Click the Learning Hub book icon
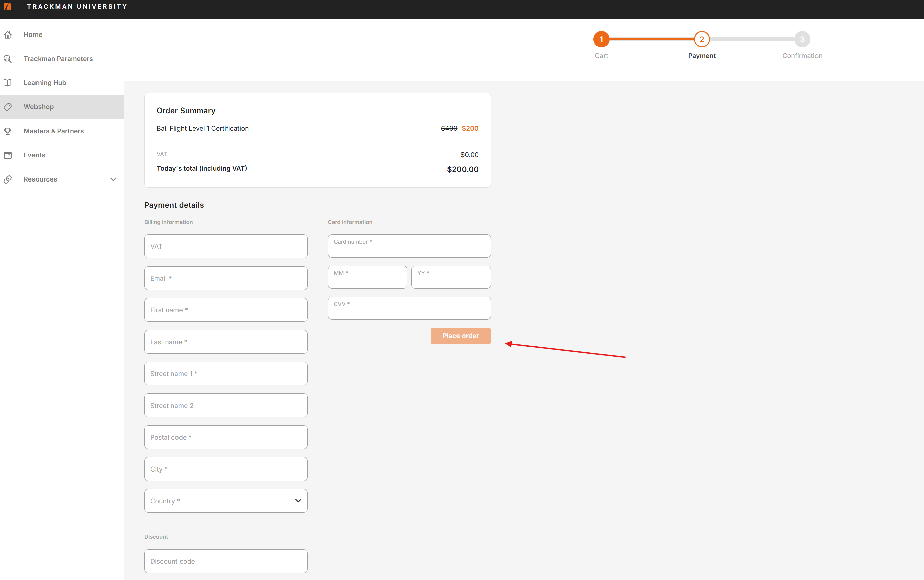Viewport: 924px width, 580px height. coord(8,83)
